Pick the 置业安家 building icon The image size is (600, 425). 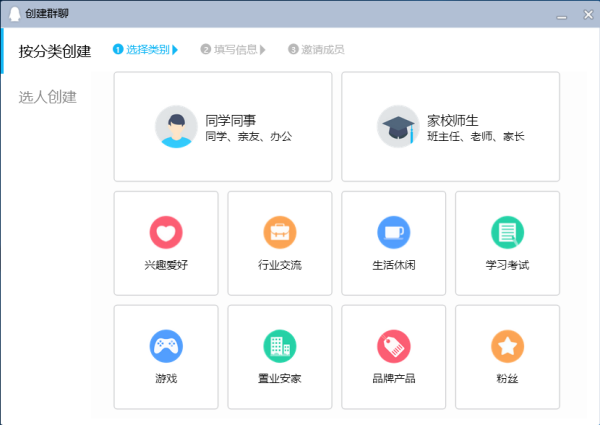[280, 347]
